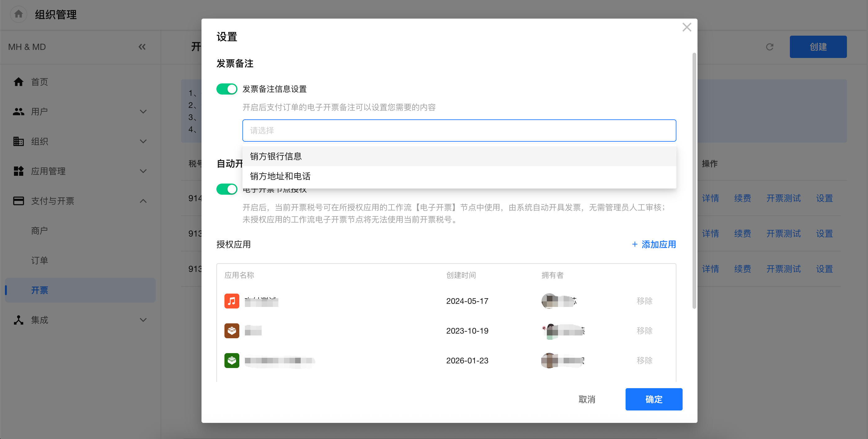This screenshot has height=439, width=868.
Task: Collapse the 支付与开票 section
Action: (x=143, y=201)
